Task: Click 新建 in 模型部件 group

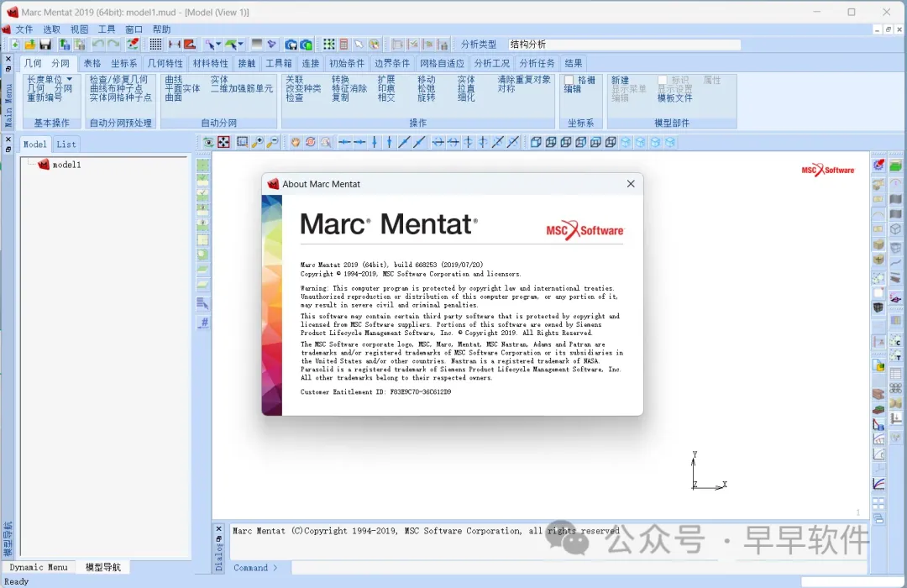Action: 620,81
